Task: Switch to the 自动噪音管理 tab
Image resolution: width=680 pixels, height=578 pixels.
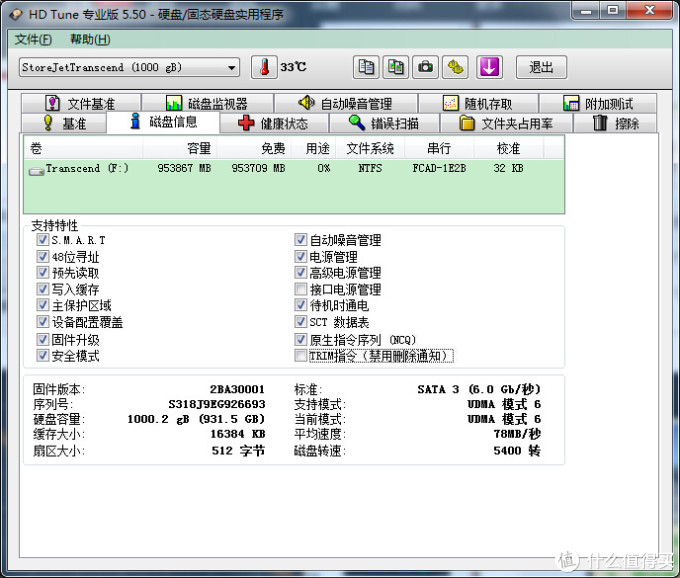Action: pyautogui.click(x=346, y=104)
